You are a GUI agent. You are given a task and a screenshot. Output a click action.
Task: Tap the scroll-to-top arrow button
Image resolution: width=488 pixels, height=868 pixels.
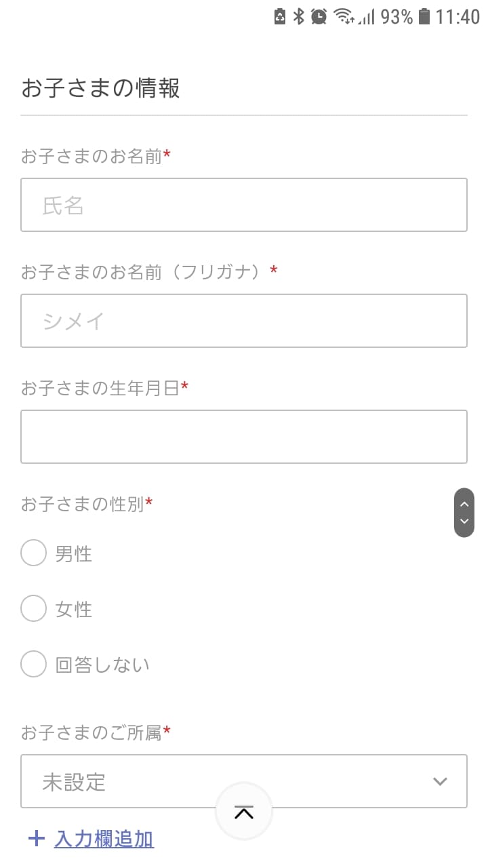point(244,812)
